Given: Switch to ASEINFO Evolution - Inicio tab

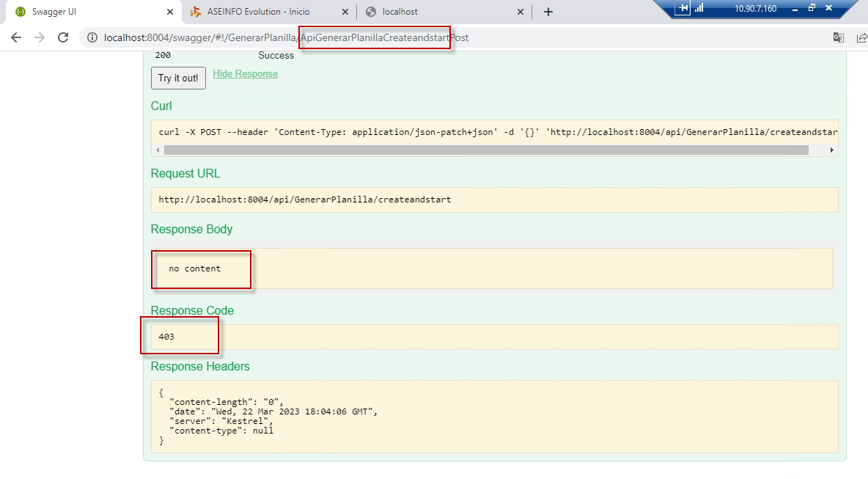Looking at the screenshot, I should click(269, 12).
